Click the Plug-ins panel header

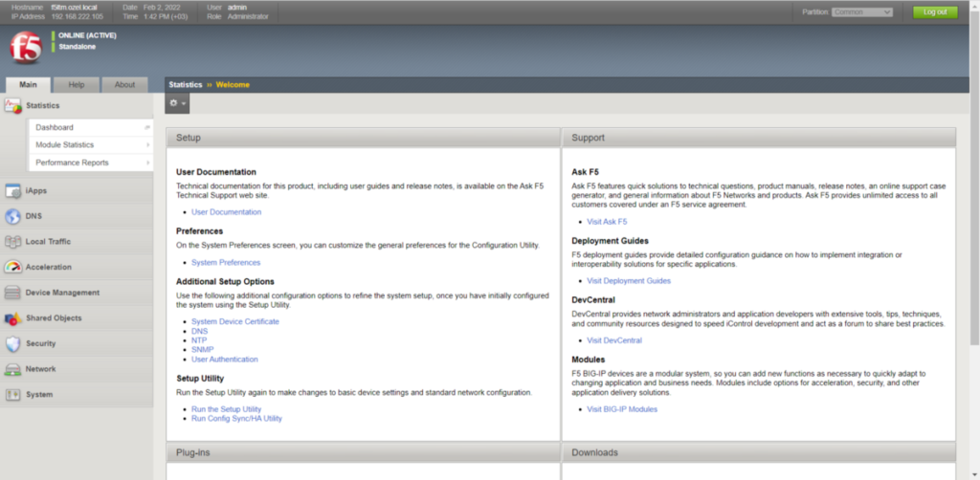pyautogui.click(x=363, y=452)
